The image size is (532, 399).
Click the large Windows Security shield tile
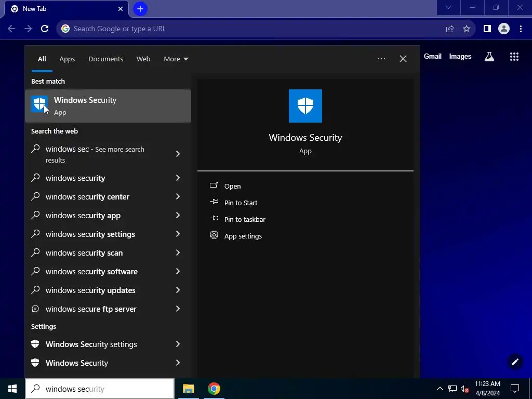coord(305,106)
